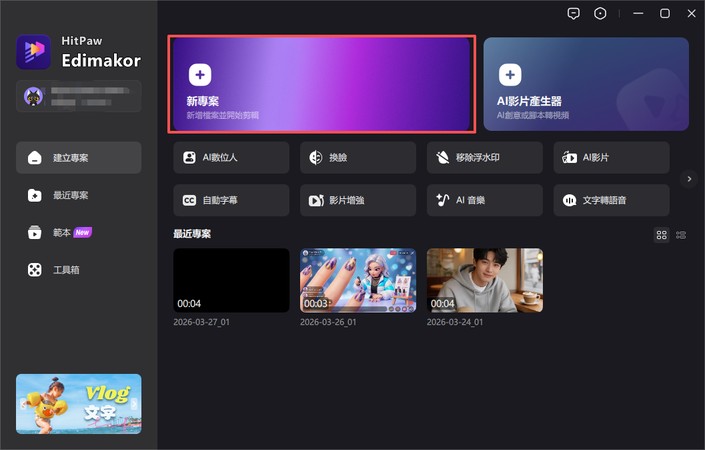The image size is (705, 450).
Task: Open 文字轉語音 text to speech
Action: click(610, 200)
